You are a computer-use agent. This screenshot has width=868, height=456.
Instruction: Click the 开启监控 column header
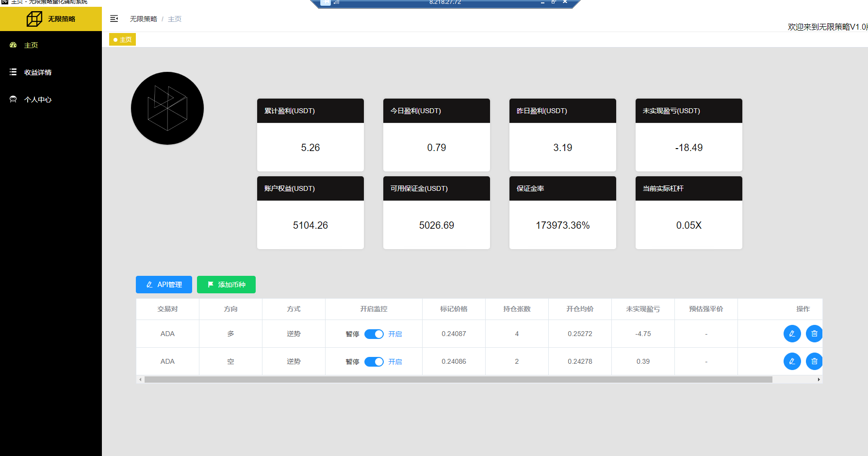click(x=374, y=309)
